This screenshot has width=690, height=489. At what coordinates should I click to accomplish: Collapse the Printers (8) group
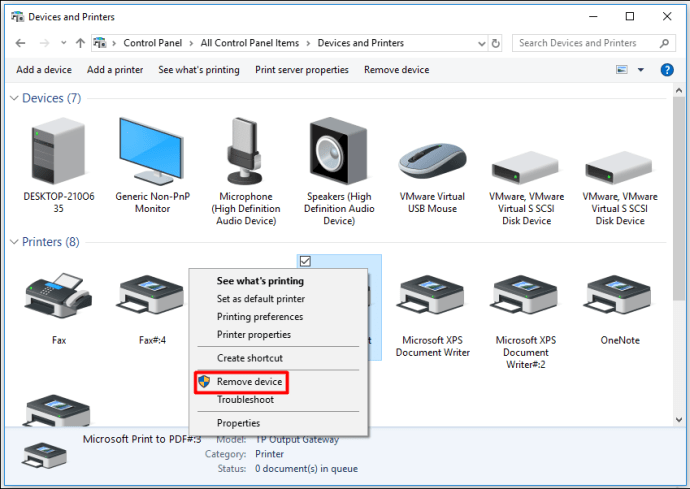(14, 242)
